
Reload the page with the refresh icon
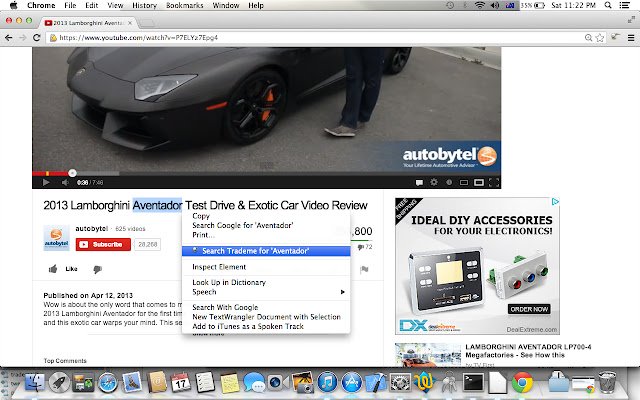click(x=36, y=38)
